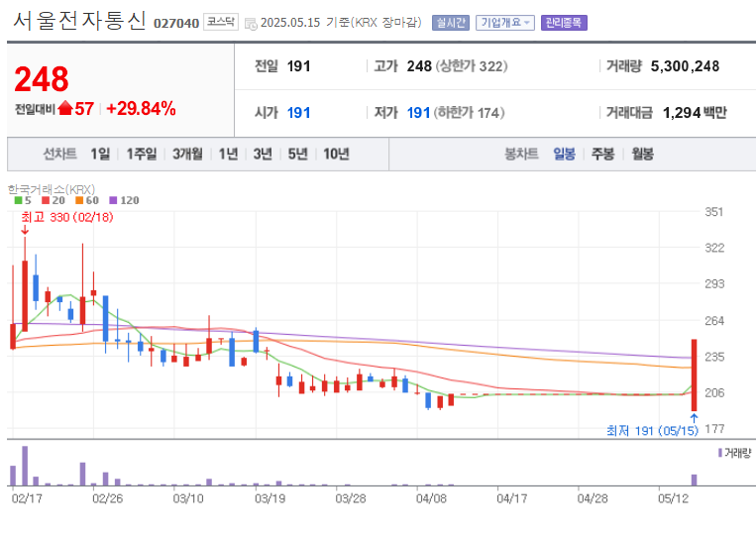This screenshot has height=537, width=756.
Task: Select the 3개월 line chart period
Action: (187, 154)
